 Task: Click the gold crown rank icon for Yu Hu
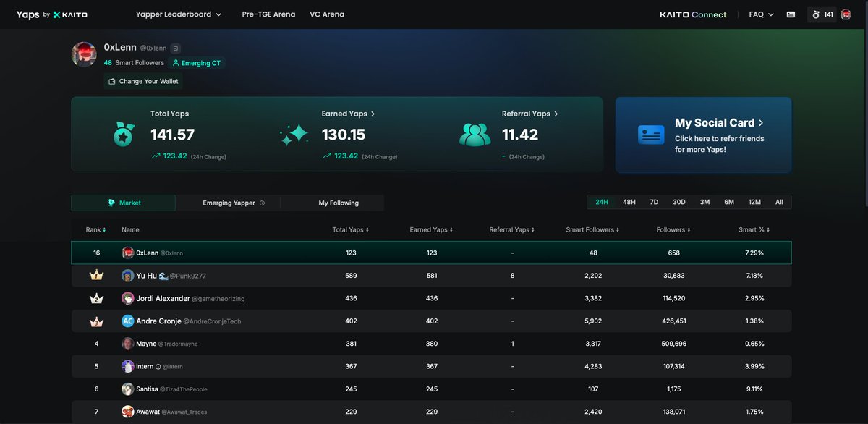tap(96, 275)
